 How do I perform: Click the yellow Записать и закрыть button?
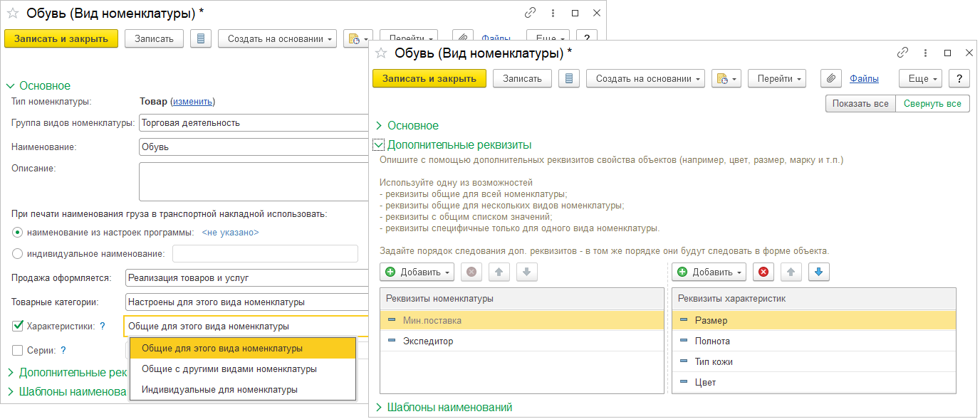(x=429, y=79)
